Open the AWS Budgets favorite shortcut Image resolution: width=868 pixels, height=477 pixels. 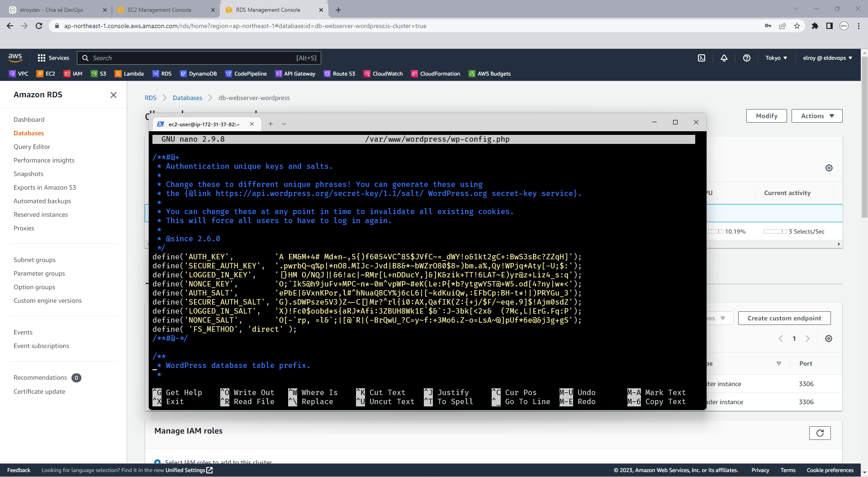(490, 74)
